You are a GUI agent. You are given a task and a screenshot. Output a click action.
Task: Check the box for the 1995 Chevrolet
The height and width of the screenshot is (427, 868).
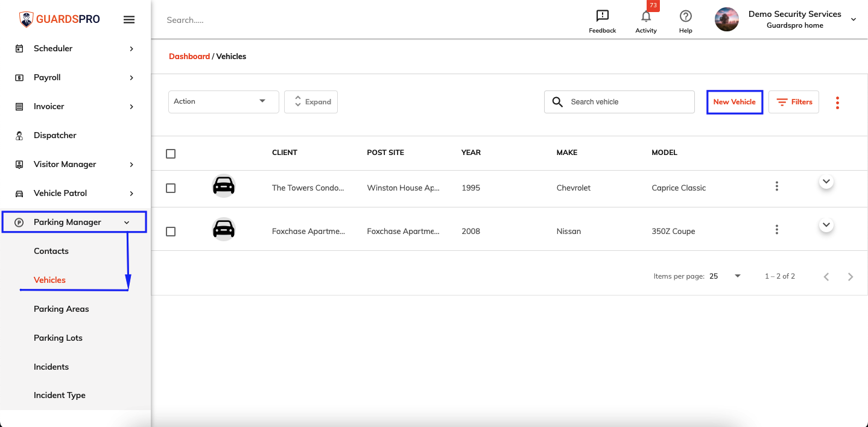pos(171,188)
